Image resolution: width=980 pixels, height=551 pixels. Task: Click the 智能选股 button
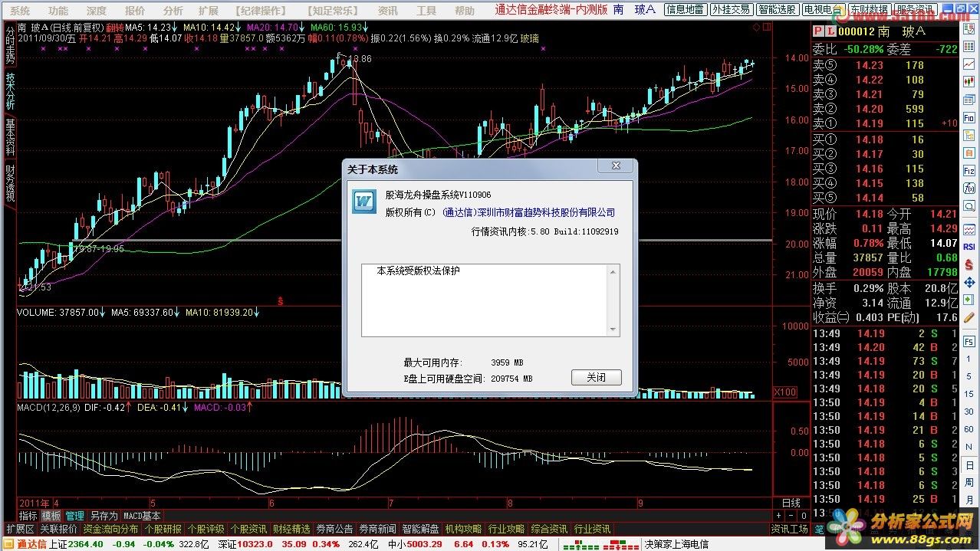click(777, 10)
